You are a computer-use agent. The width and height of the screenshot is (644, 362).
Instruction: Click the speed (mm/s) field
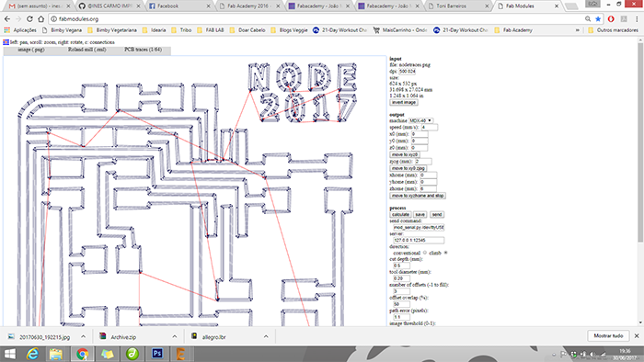pos(430,128)
